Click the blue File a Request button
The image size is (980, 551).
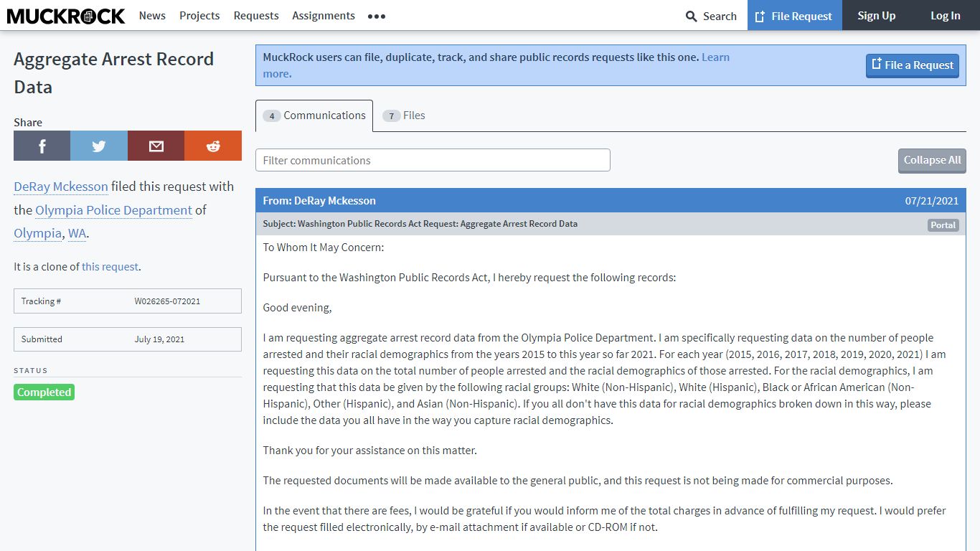pos(912,65)
